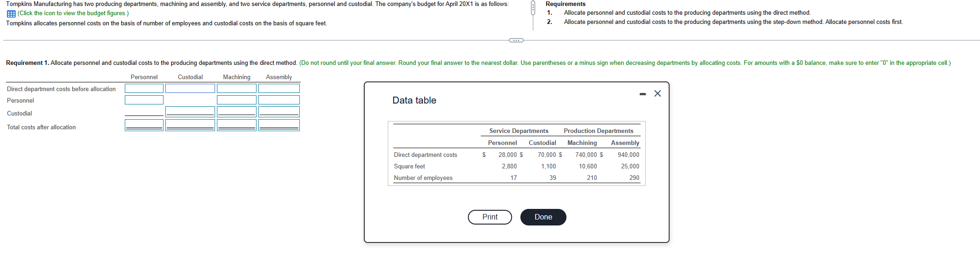Click the 28,000 Personnel cost value
980x277 pixels.
click(x=507, y=155)
